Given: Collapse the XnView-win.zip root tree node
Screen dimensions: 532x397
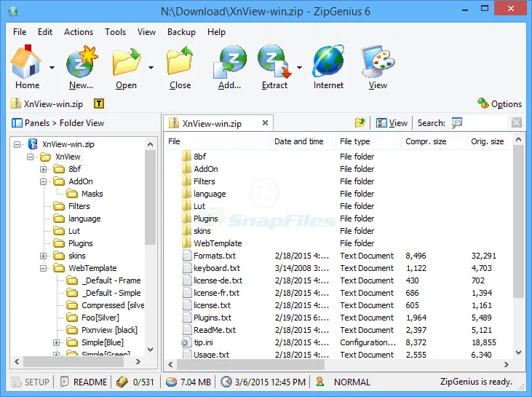Looking at the screenshot, I should (x=17, y=145).
